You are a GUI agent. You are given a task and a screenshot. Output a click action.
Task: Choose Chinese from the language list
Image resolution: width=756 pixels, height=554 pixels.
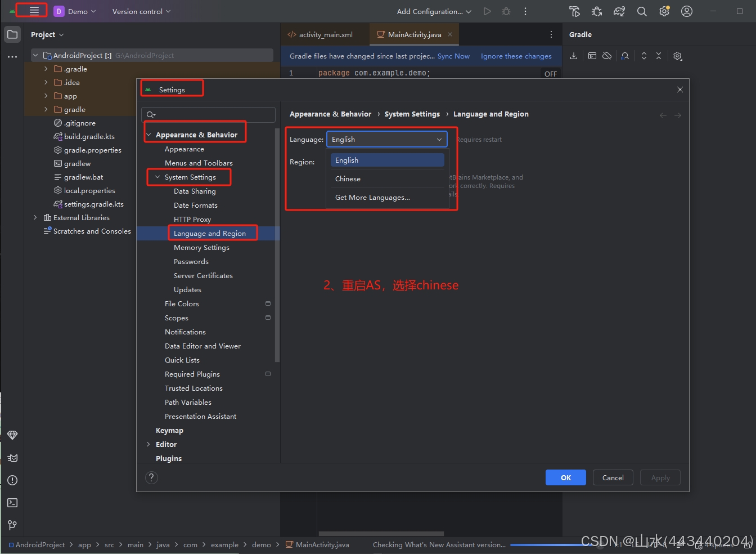pos(388,178)
